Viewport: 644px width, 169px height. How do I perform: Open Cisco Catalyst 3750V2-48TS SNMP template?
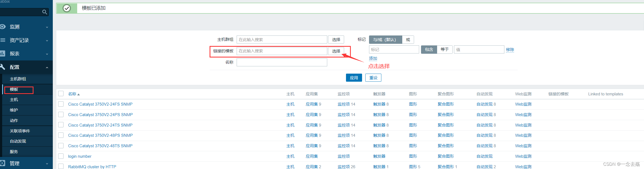click(x=100, y=146)
